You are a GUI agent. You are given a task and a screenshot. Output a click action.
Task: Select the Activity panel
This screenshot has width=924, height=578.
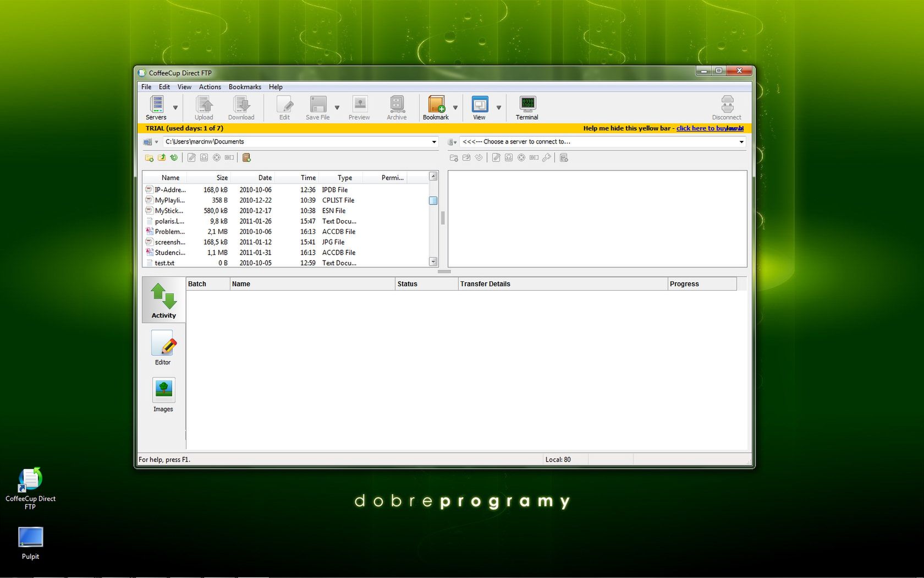click(164, 300)
